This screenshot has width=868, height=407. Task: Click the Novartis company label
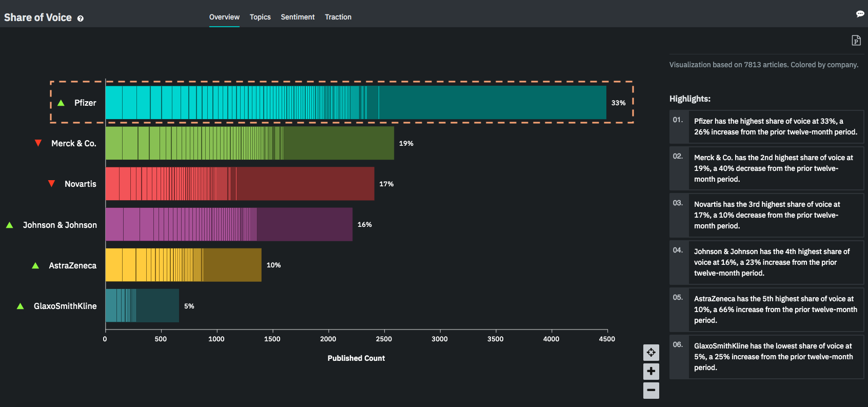point(81,184)
